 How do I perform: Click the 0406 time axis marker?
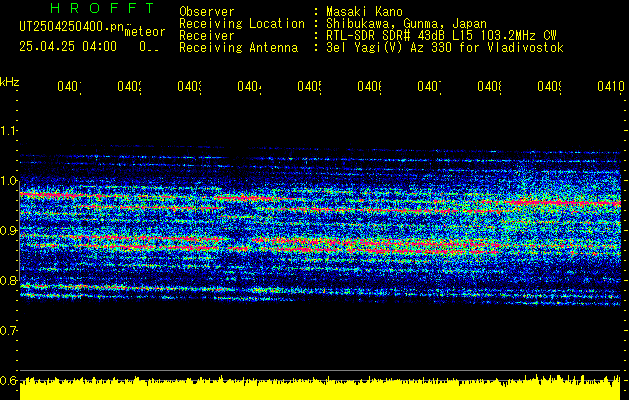(369, 86)
